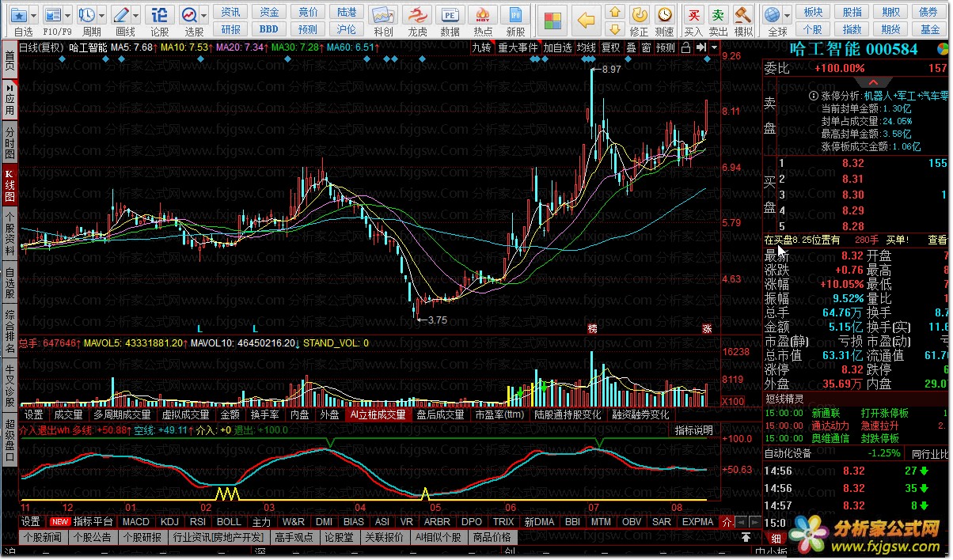Click the 周期 clock icon
The width and height of the screenshot is (953, 560).
pyautogui.click(x=87, y=14)
